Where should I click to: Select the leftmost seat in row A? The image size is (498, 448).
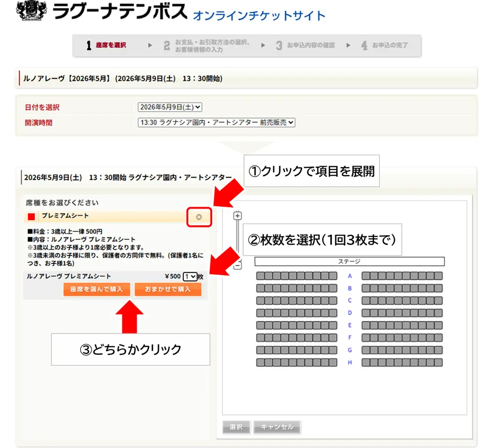pos(260,276)
